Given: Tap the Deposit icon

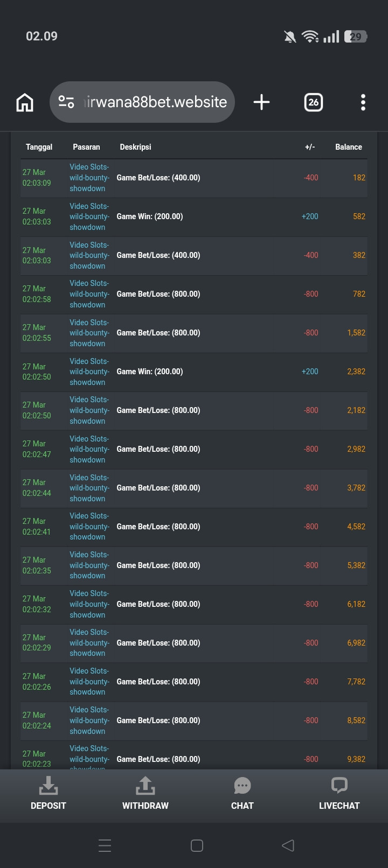Looking at the screenshot, I should click(x=48, y=786).
